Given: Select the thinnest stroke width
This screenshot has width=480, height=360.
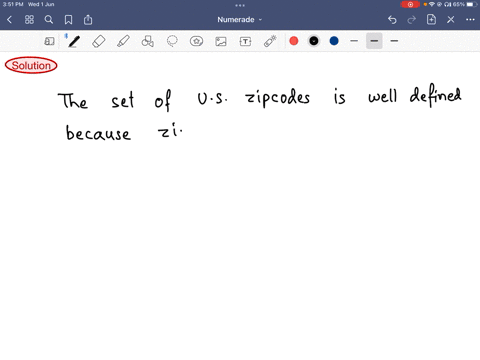Looking at the screenshot, I should pos(354,41).
